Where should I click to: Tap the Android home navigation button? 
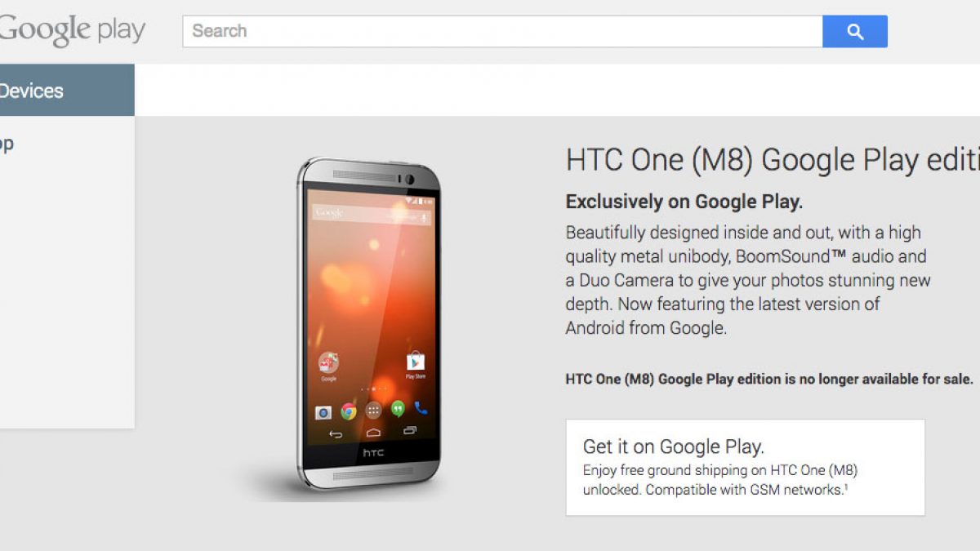373,432
